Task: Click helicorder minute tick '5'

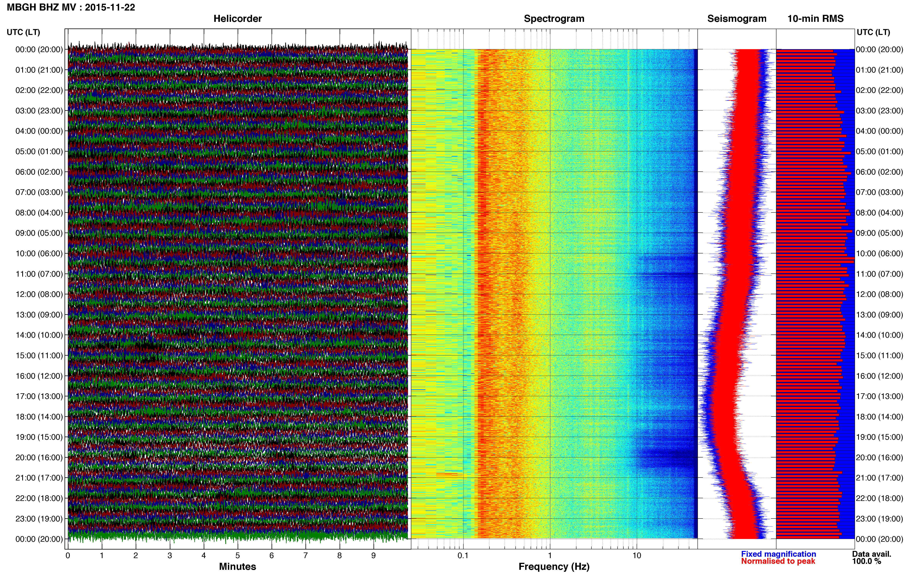Action: 238,556
